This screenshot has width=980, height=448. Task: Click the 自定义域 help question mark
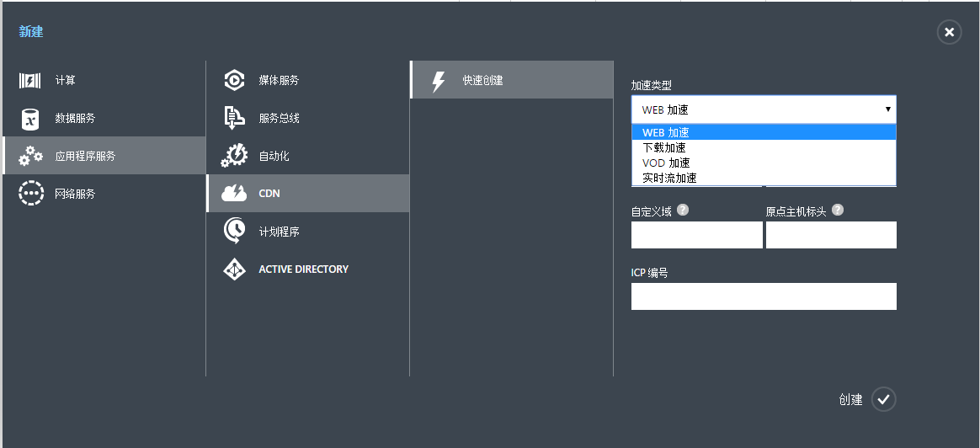pos(683,210)
